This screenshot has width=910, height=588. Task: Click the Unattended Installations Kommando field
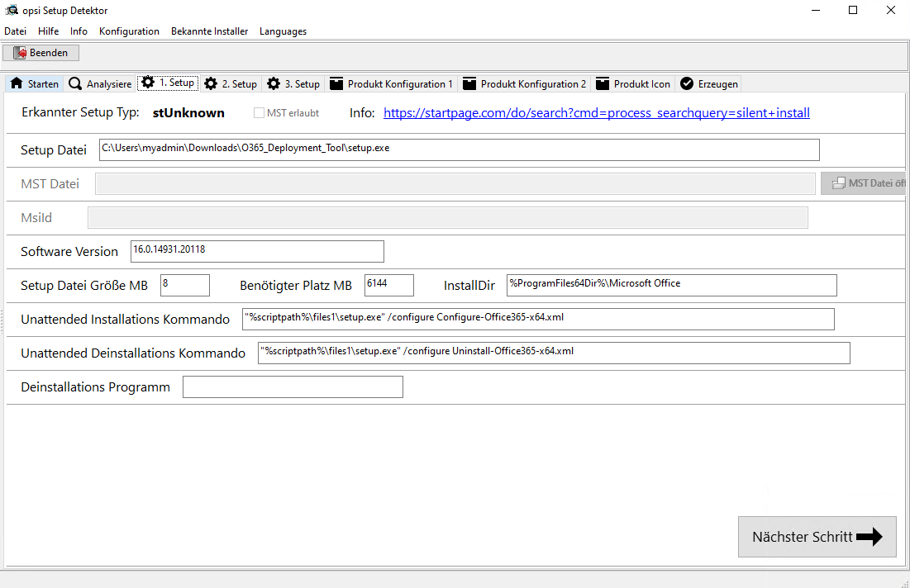(x=537, y=319)
